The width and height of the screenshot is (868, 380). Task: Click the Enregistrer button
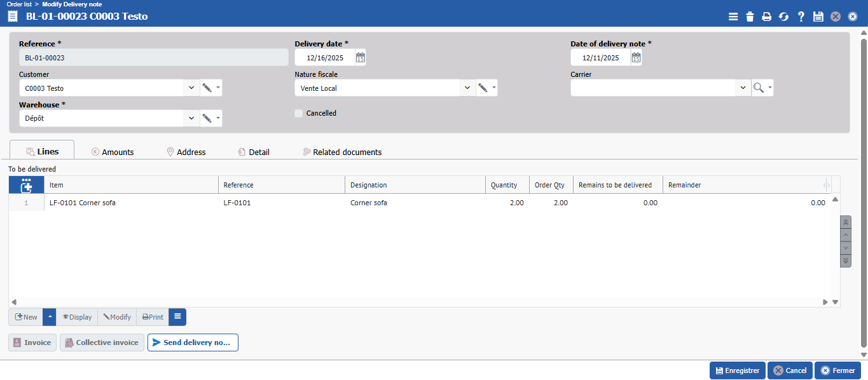coord(738,370)
